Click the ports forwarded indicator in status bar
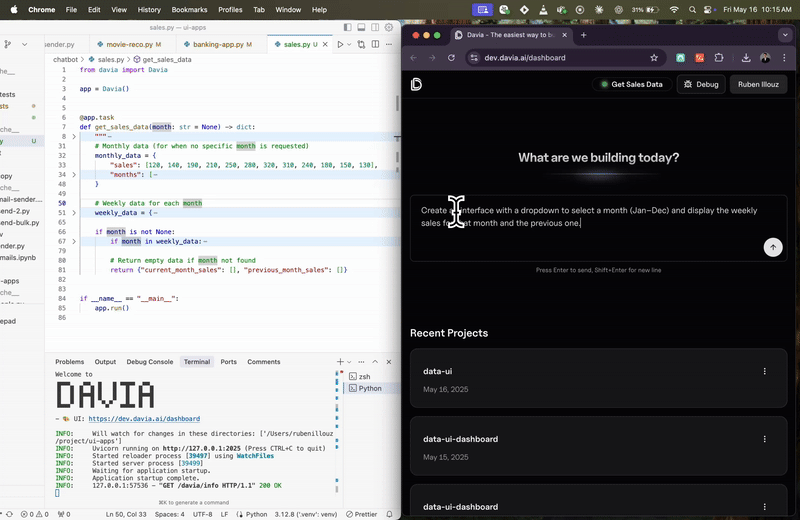The image size is (800, 520). [64, 514]
